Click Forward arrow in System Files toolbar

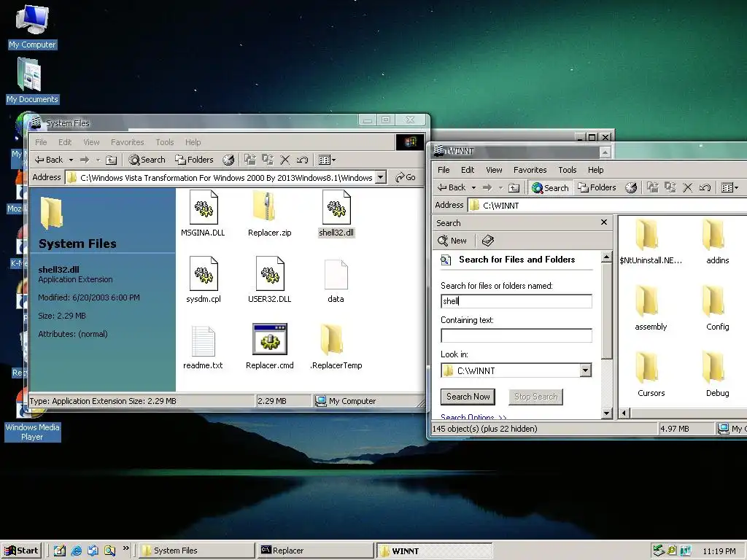85,160
